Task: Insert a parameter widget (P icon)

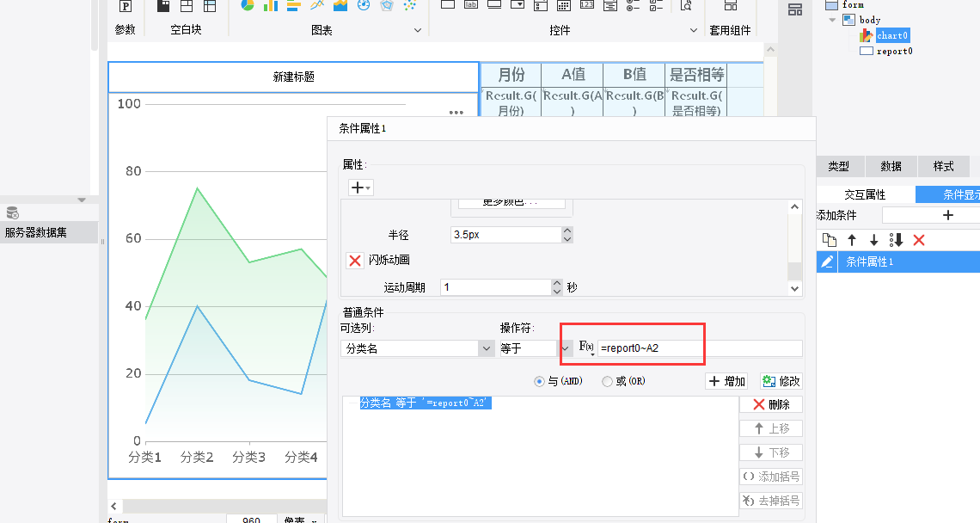Action: click(x=125, y=6)
